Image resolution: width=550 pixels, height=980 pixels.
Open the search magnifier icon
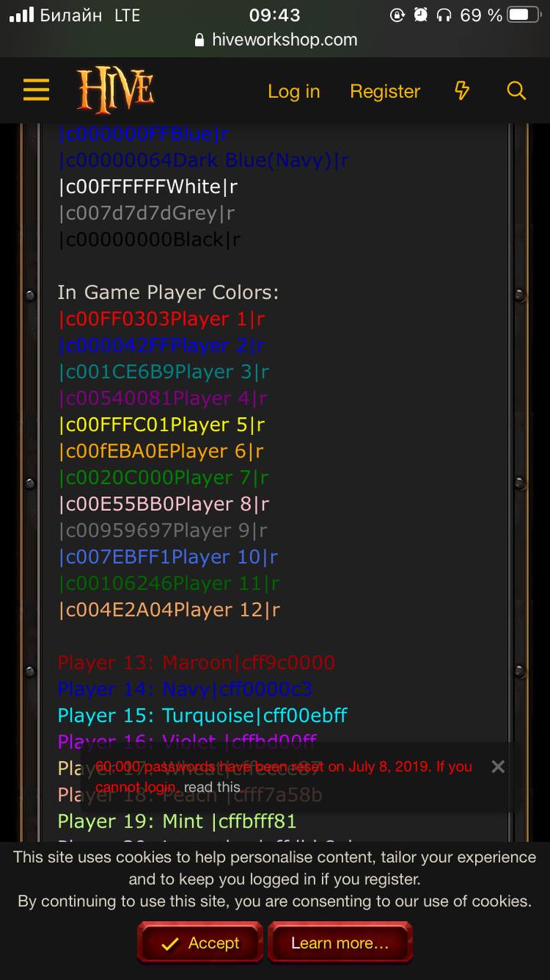pos(516,91)
